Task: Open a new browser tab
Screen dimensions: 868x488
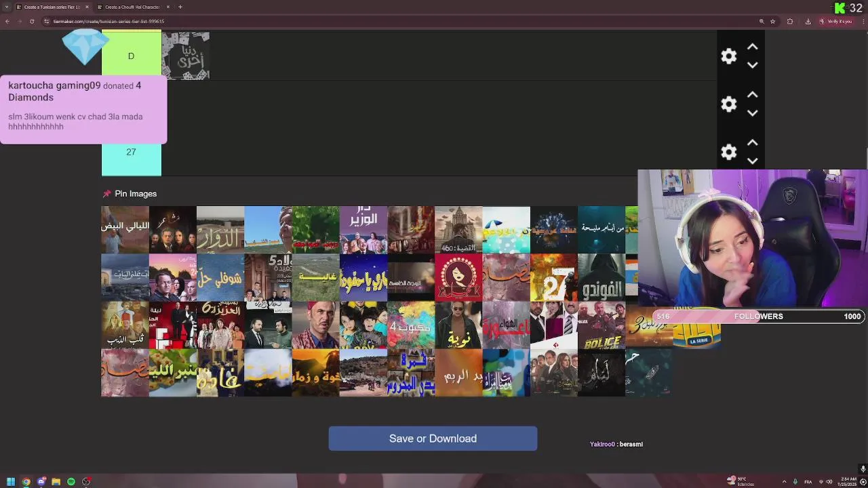Action: (180, 7)
